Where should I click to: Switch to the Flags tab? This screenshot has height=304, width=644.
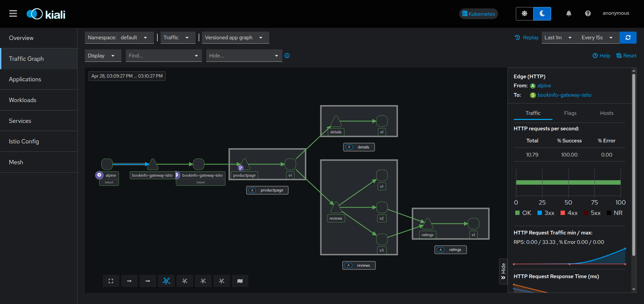point(570,113)
